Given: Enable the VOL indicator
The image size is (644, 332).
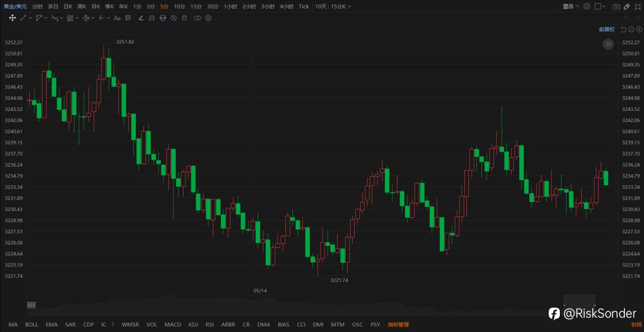Looking at the screenshot, I should pyautogui.click(x=152, y=324).
